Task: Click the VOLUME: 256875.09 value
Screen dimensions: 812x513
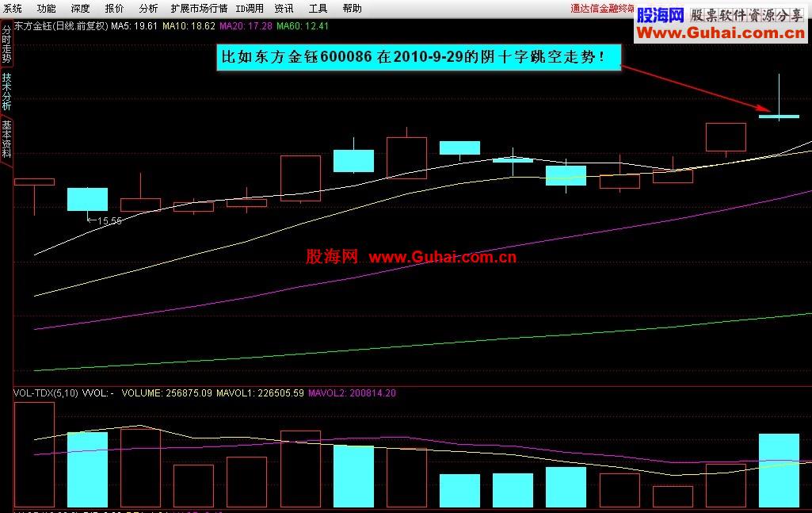Action: tap(166, 393)
